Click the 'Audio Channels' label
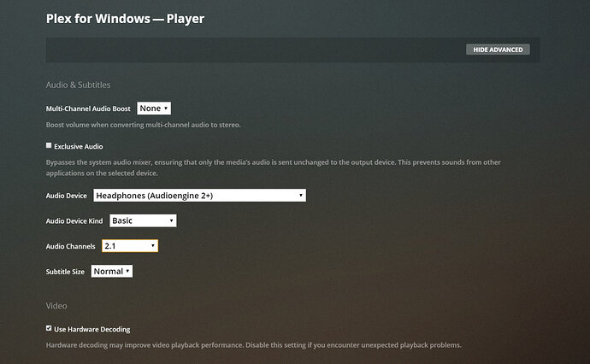 pos(70,246)
